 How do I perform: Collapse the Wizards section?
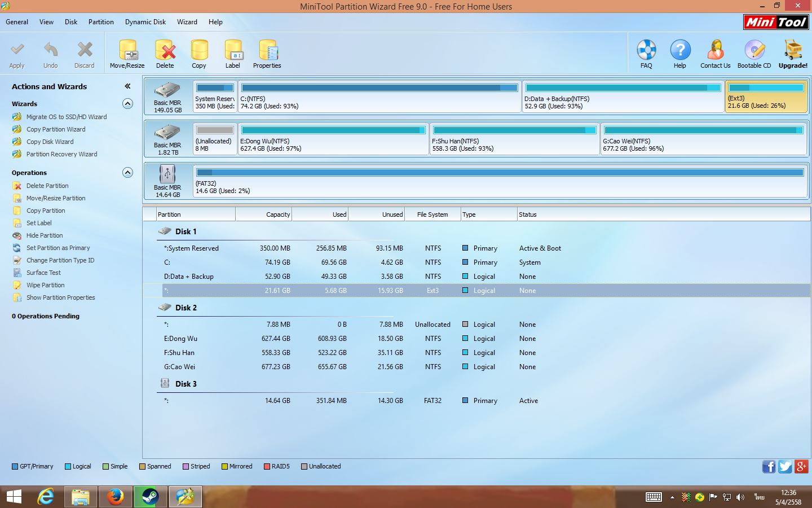(127, 104)
